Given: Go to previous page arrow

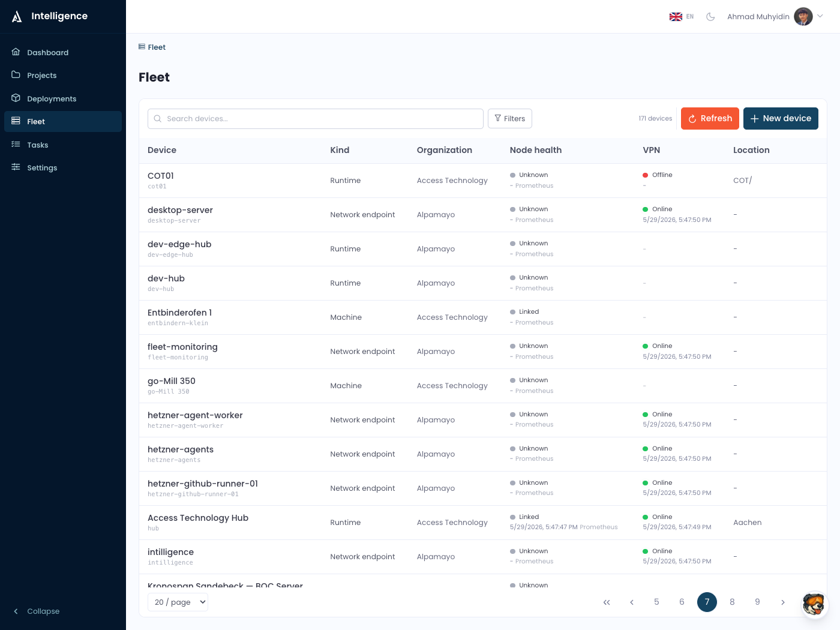Looking at the screenshot, I should (x=632, y=602).
